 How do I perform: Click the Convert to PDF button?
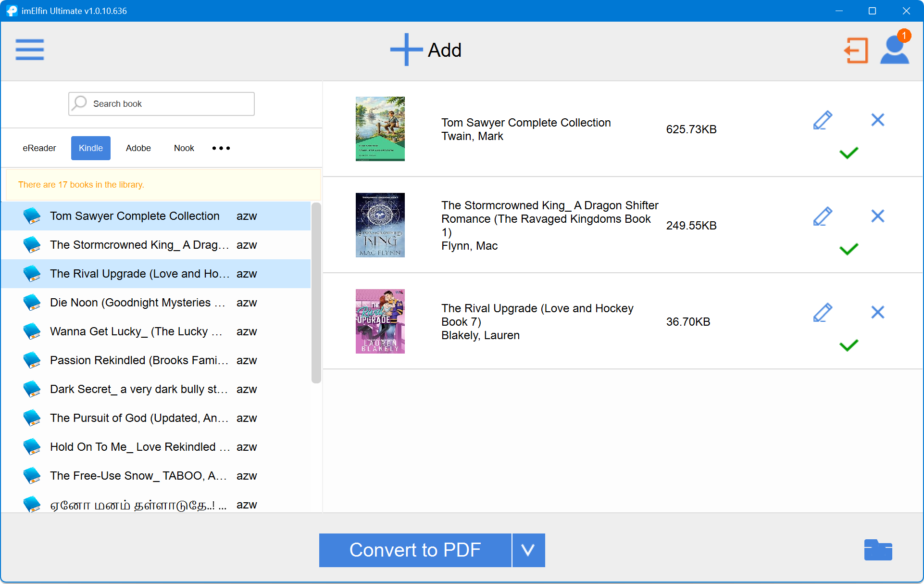click(415, 550)
